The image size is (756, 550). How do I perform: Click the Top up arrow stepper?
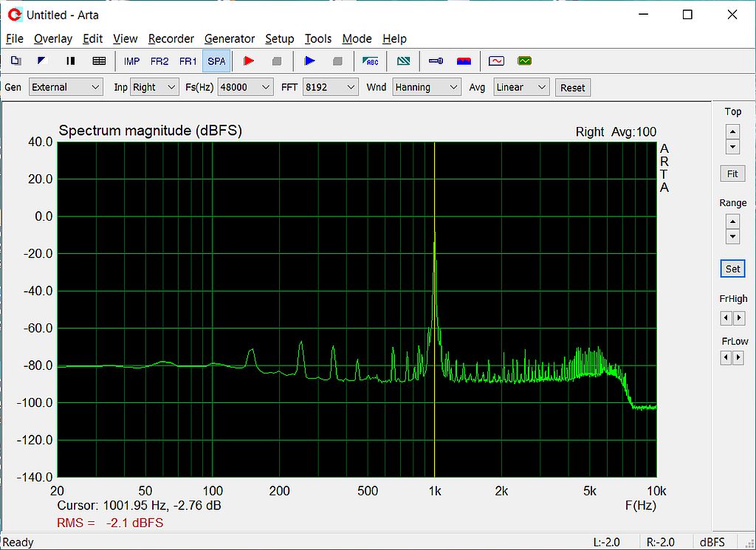click(x=733, y=131)
